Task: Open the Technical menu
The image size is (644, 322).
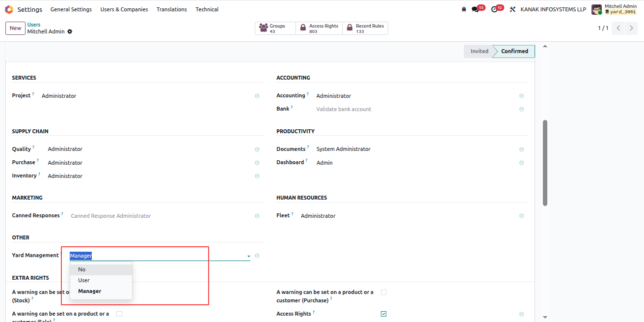Action: [207, 9]
